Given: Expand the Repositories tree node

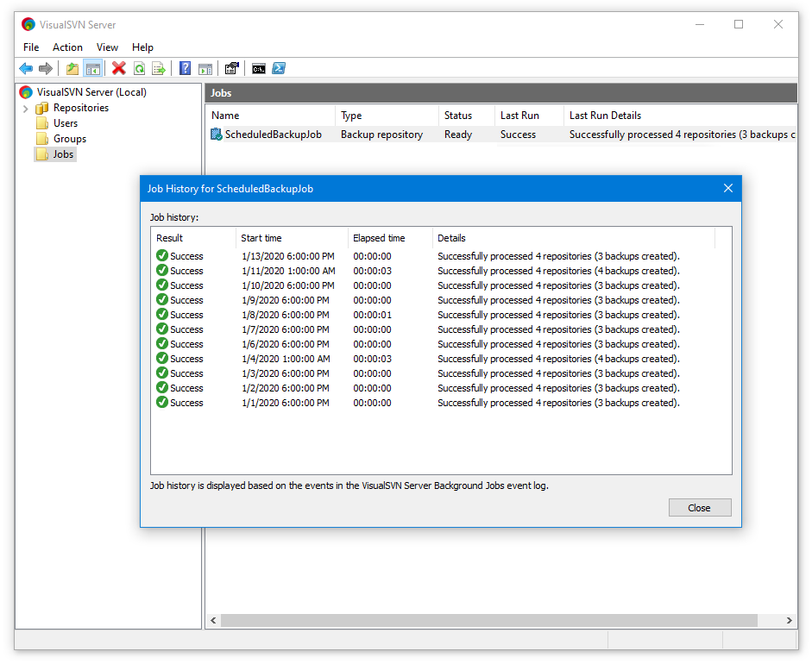Looking at the screenshot, I should (x=25, y=109).
